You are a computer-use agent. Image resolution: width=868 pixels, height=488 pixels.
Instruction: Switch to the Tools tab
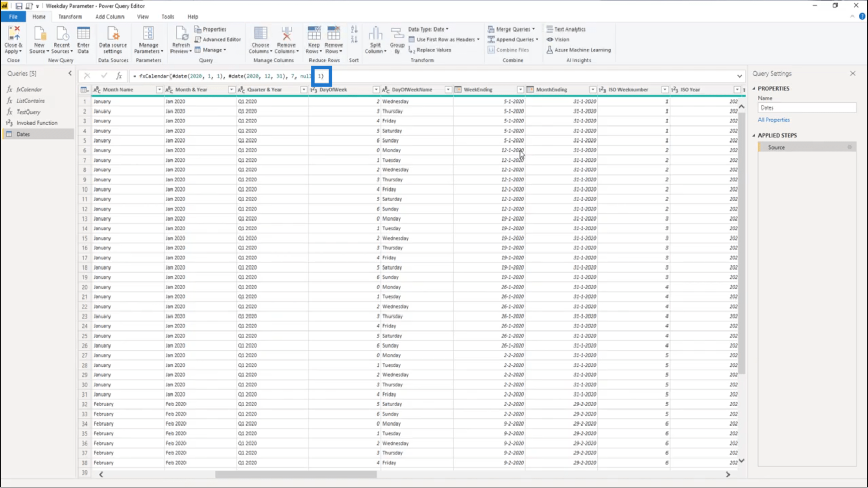click(167, 17)
